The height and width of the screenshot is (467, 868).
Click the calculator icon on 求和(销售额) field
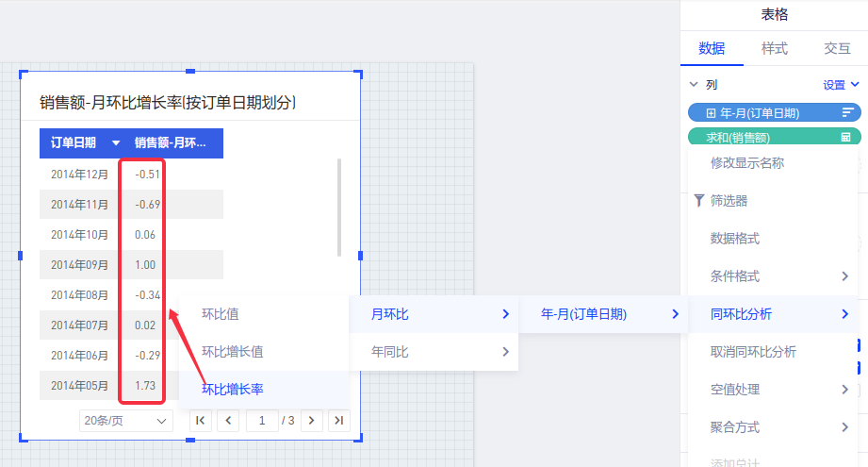coord(845,138)
